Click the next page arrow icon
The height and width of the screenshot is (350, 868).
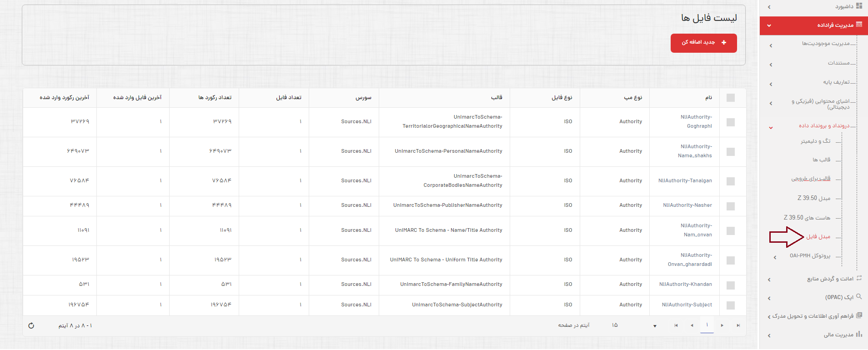tap(722, 325)
